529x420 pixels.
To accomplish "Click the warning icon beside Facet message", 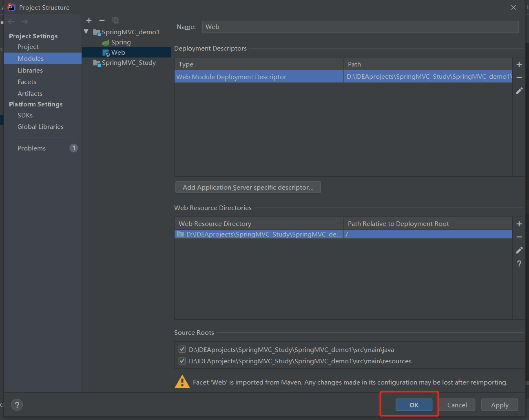I will tap(182, 382).
